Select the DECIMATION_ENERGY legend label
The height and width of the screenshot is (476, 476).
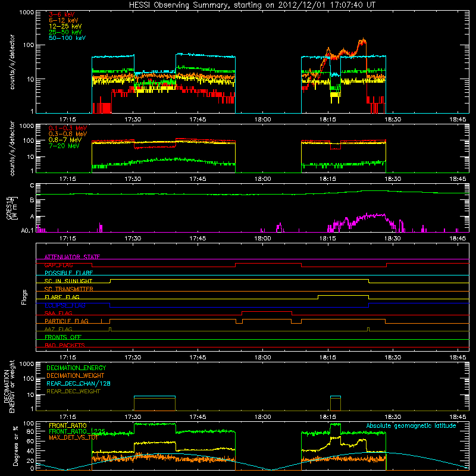(76, 368)
